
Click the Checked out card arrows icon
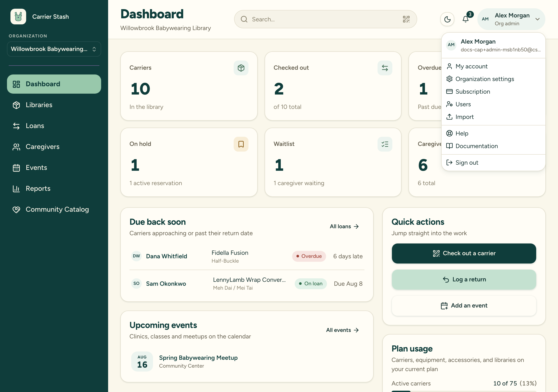385,68
